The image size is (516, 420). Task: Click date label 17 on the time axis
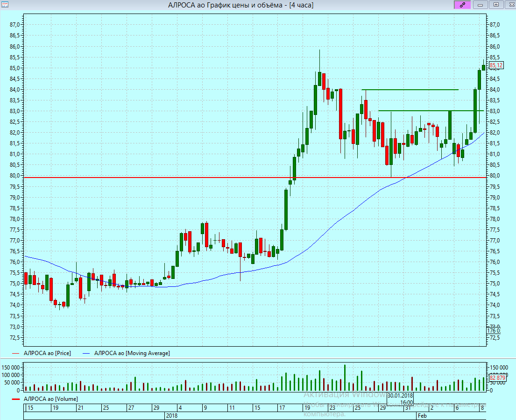click(282, 408)
